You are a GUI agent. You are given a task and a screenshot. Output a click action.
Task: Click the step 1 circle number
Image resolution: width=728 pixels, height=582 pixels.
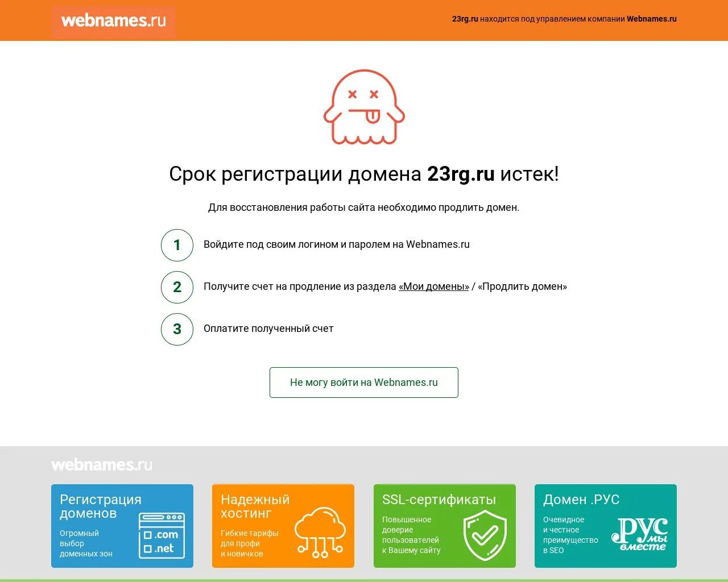pyautogui.click(x=177, y=245)
